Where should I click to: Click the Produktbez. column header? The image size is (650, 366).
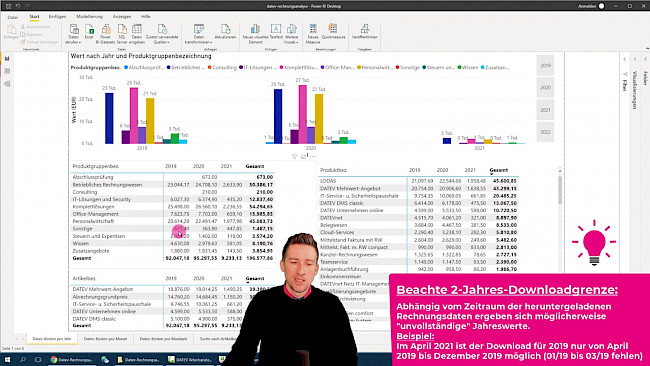pos(334,170)
